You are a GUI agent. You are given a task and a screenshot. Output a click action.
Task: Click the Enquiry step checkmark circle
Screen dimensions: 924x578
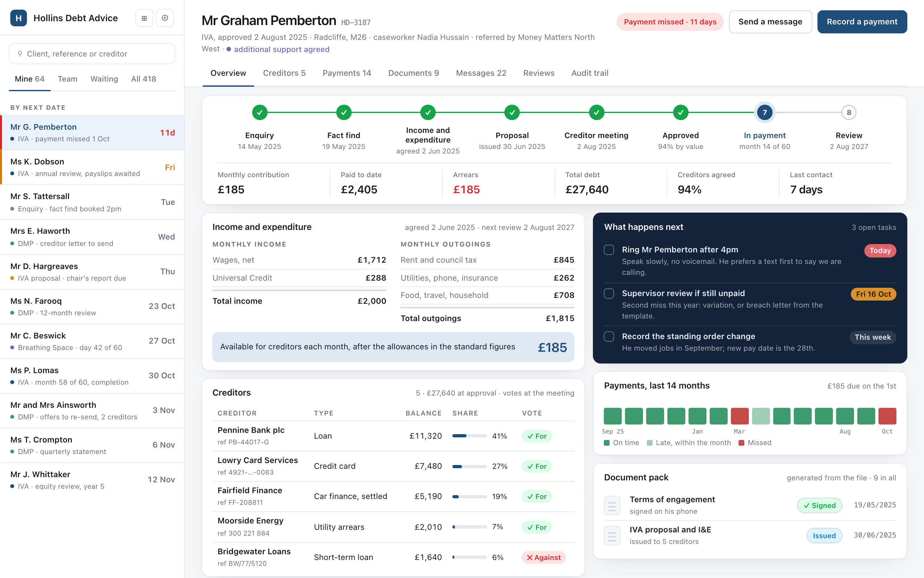pyautogui.click(x=260, y=112)
